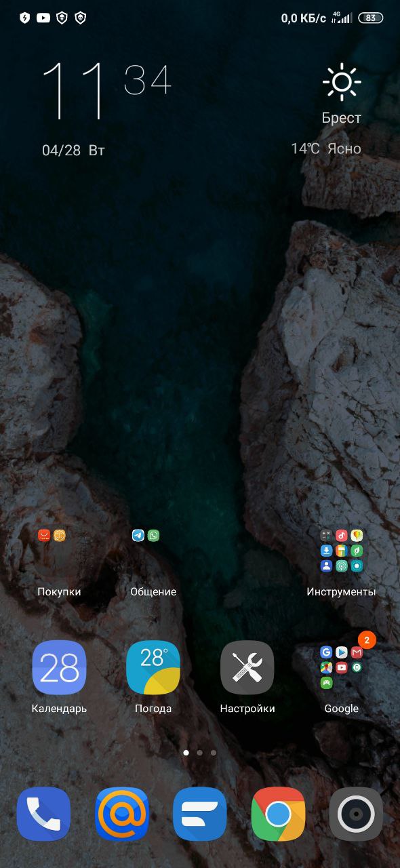Image resolution: width=400 pixels, height=868 pixels.
Task: Tap the Календарь label text
Action: coord(60,709)
